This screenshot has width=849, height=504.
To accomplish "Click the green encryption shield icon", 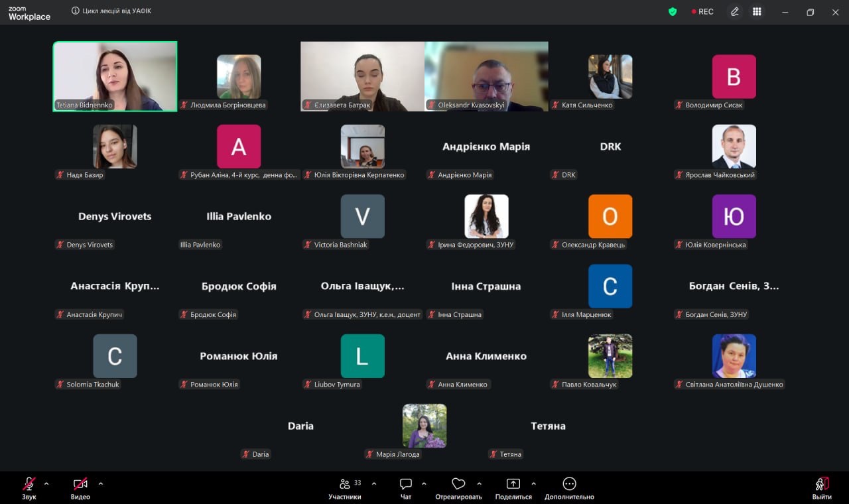I will pos(673,12).
